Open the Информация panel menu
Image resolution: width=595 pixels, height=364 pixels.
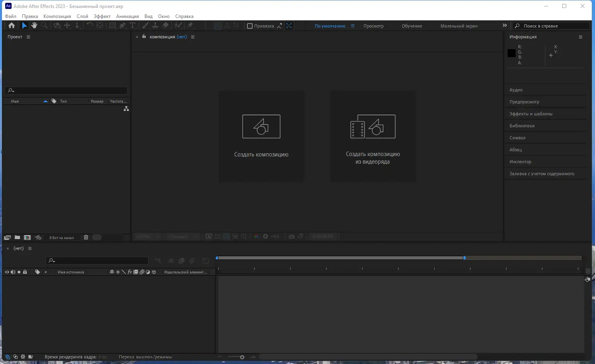click(581, 37)
